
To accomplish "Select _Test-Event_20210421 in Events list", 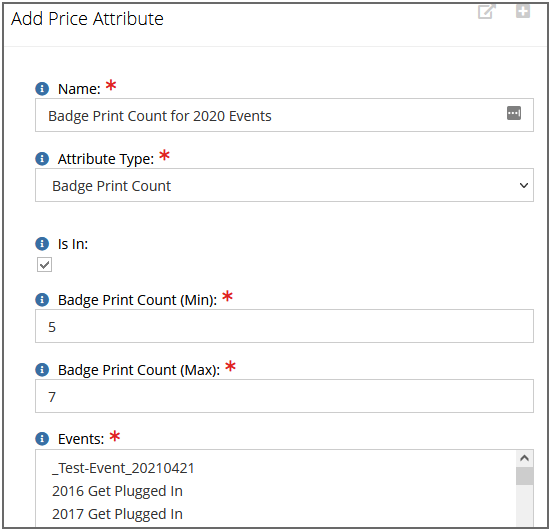I will (x=123, y=468).
